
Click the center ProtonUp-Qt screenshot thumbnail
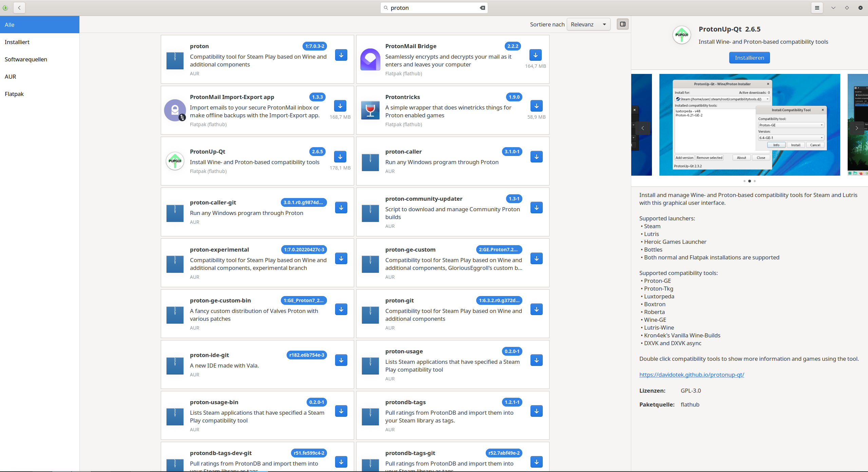(749, 125)
